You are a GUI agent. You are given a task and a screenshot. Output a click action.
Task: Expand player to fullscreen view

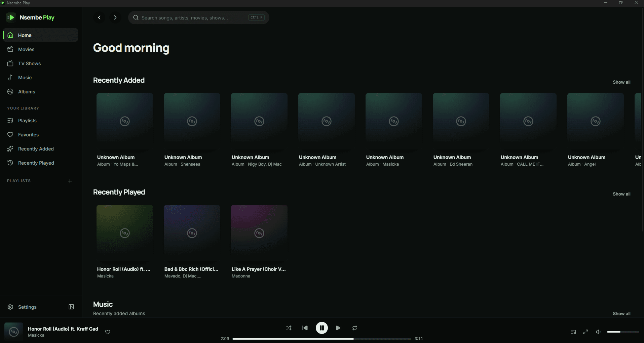click(x=585, y=332)
